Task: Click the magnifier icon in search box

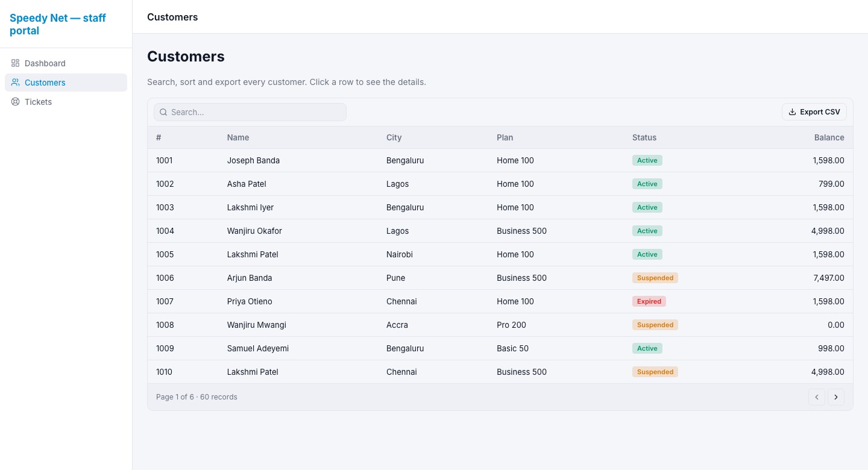Action: 163,112
